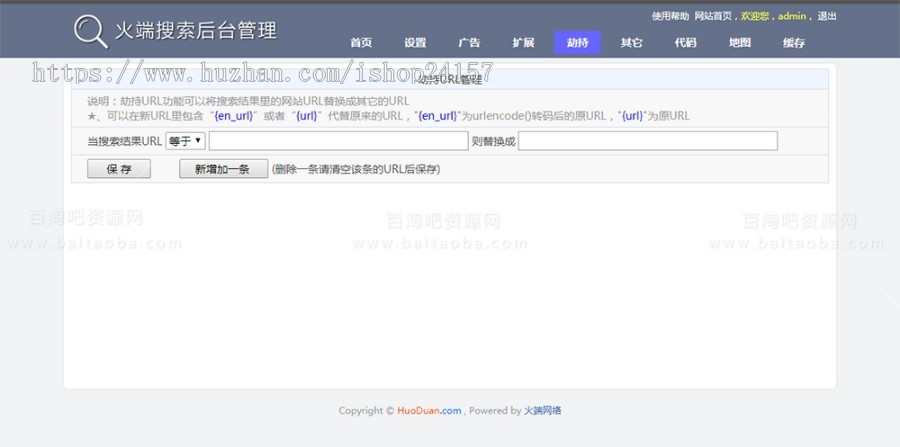
Task: Click the 劫持URL管理 panel heading
Action: pyautogui.click(x=450, y=80)
